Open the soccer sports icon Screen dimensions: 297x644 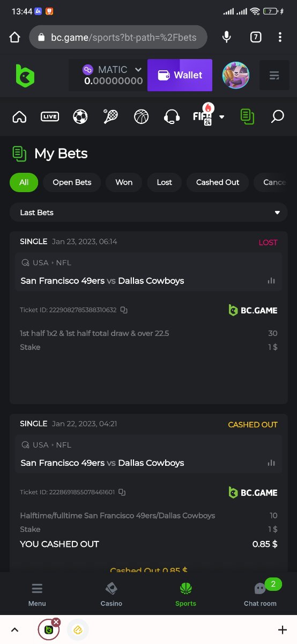[x=80, y=116]
